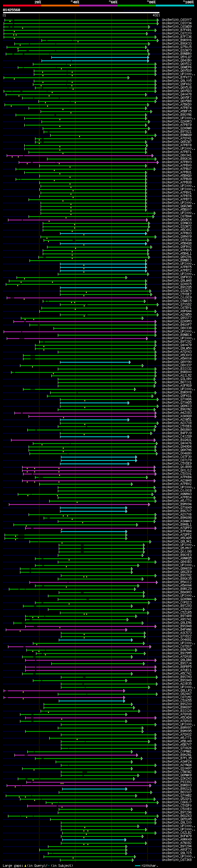Select UniRef100_B9MV94 in the hit list
Viewport: 197px width, 868px height.
click(x=177, y=504)
